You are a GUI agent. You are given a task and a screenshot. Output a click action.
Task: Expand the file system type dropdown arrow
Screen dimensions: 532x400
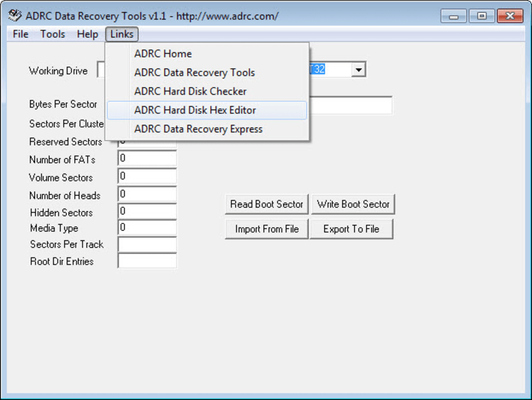pyautogui.click(x=358, y=69)
